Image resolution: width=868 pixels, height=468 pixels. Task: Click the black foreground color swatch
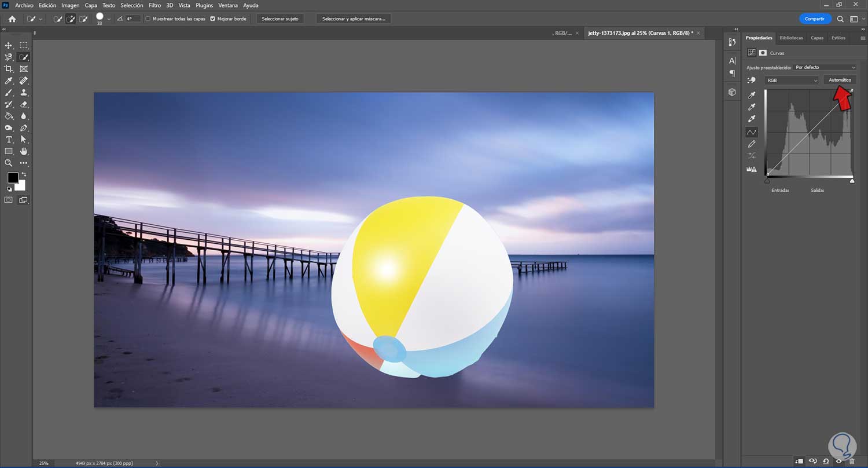[12, 178]
